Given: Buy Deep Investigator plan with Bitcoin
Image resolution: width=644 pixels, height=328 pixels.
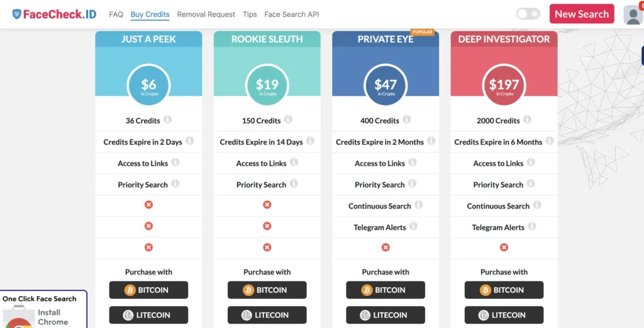Looking at the screenshot, I should point(504,290).
